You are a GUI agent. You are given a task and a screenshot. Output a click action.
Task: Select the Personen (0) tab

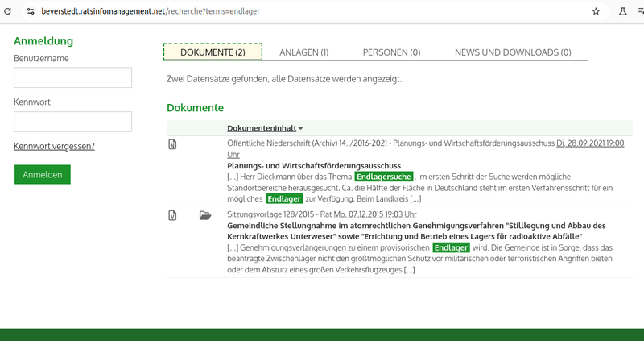[391, 52]
